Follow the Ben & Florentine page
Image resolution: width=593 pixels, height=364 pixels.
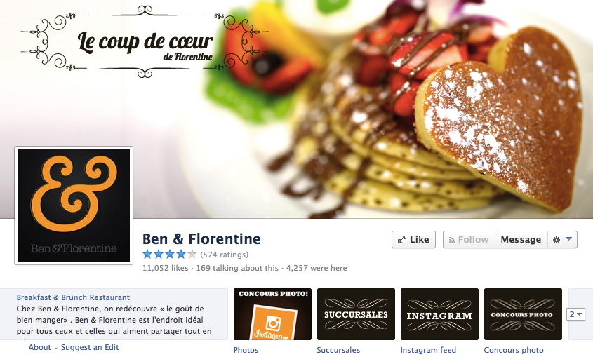(x=469, y=240)
